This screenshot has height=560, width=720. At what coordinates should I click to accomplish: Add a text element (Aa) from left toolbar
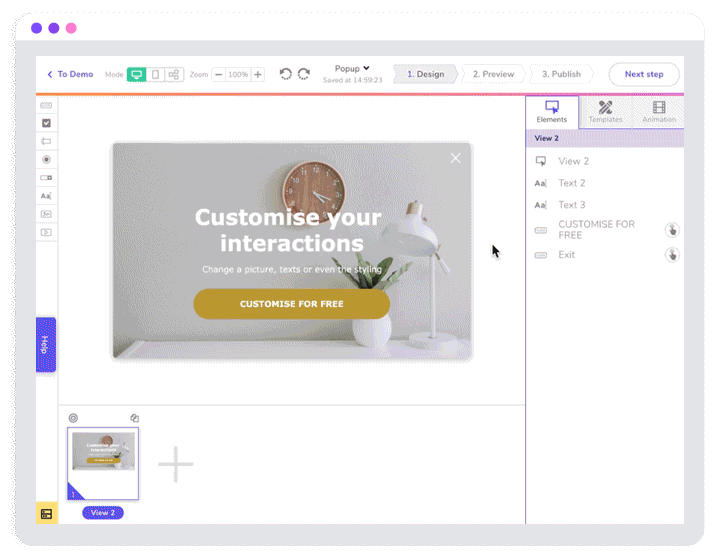(x=46, y=196)
